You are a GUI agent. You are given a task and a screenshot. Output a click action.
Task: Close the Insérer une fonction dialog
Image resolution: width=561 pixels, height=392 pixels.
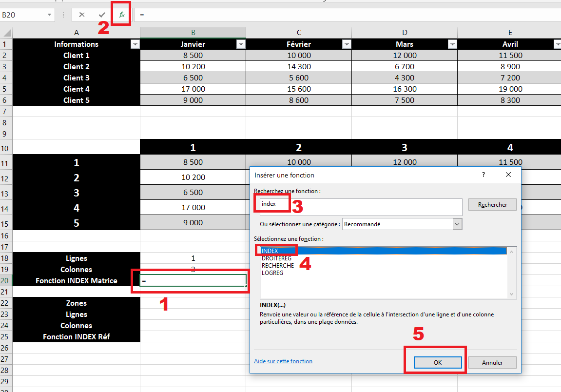[508, 175]
